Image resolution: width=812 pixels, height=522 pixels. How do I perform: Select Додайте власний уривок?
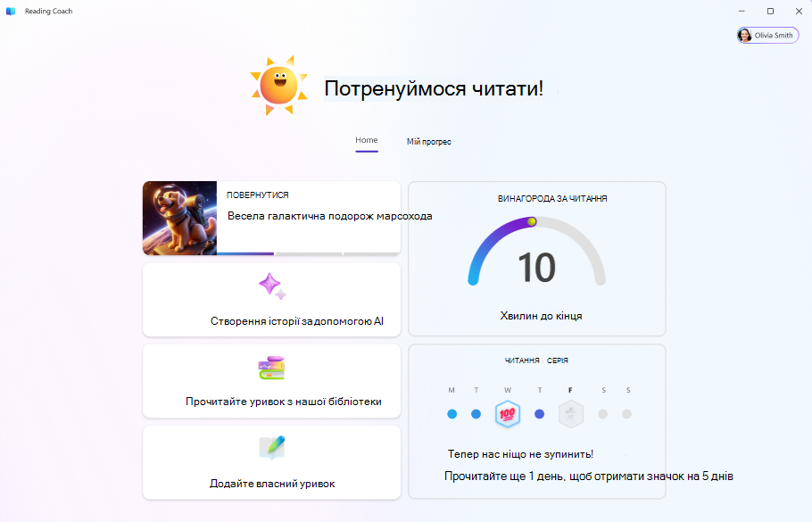click(272, 484)
